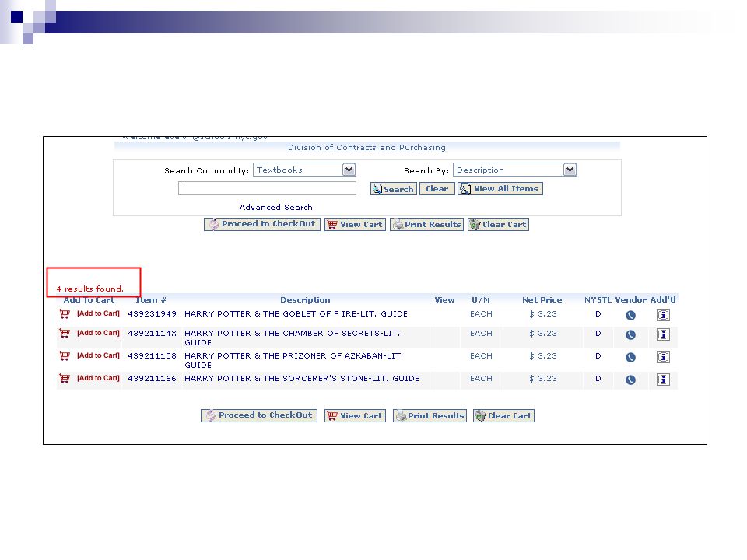Click the '4 results found.' message
This screenshot has width=747, height=560.
(89, 289)
